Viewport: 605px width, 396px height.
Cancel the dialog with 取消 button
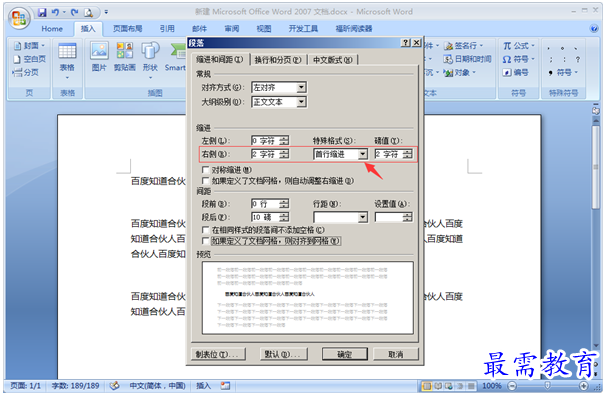coord(396,354)
